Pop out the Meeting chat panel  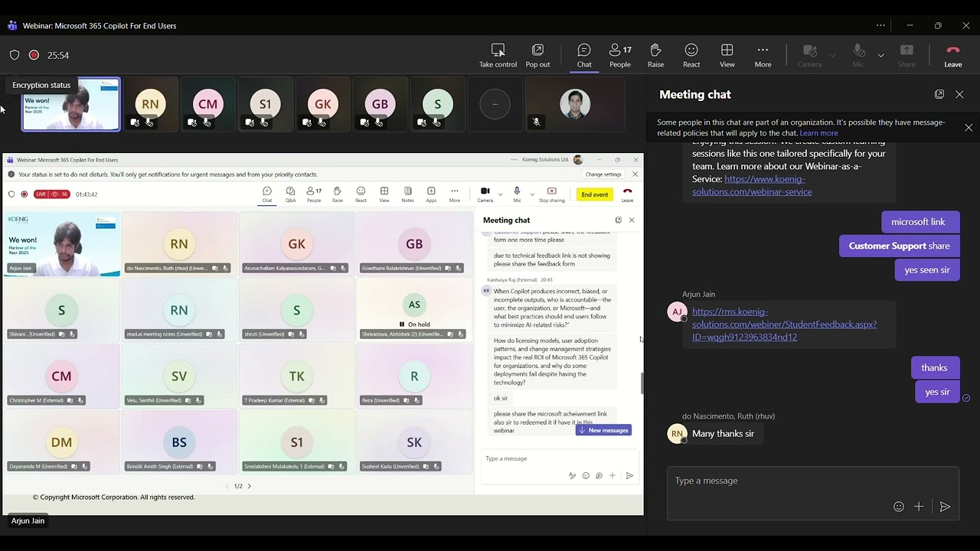click(939, 94)
